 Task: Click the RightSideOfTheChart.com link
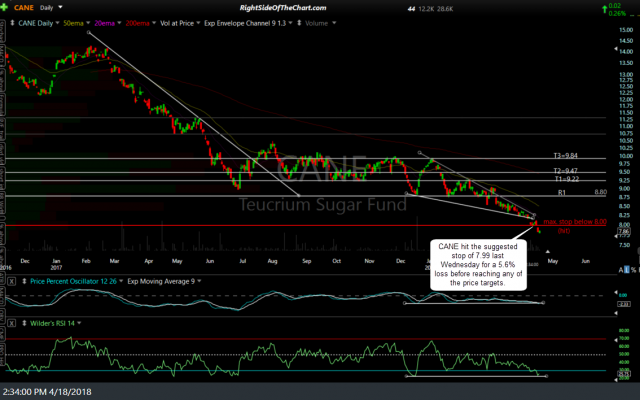(x=283, y=8)
